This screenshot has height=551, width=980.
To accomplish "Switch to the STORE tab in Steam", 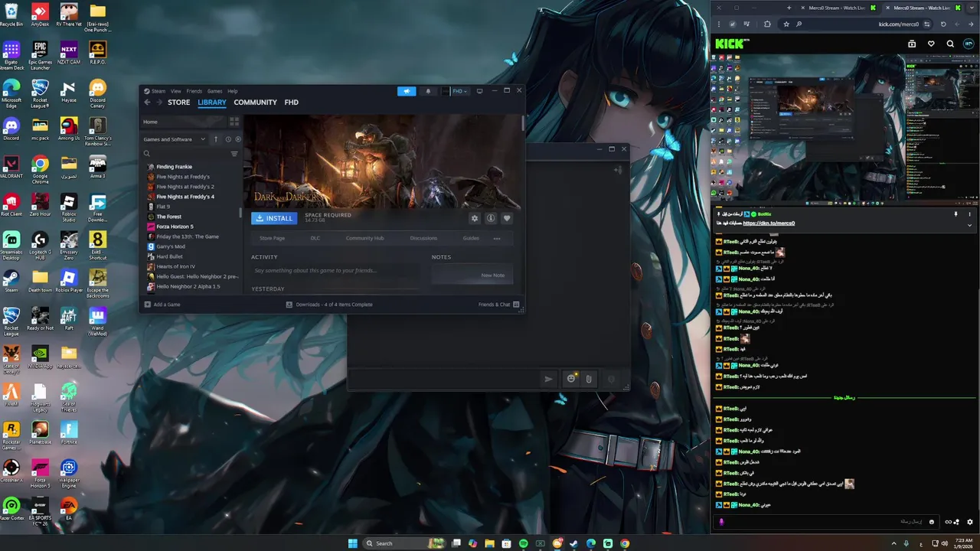I will pyautogui.click(x=179, y=103).
